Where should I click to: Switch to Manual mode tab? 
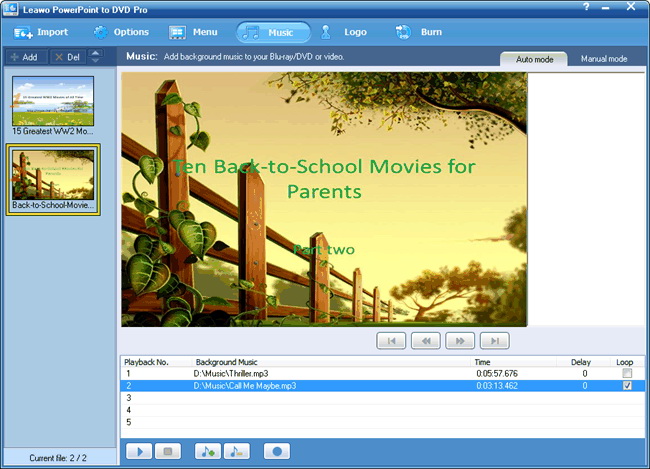coord(604,59)
